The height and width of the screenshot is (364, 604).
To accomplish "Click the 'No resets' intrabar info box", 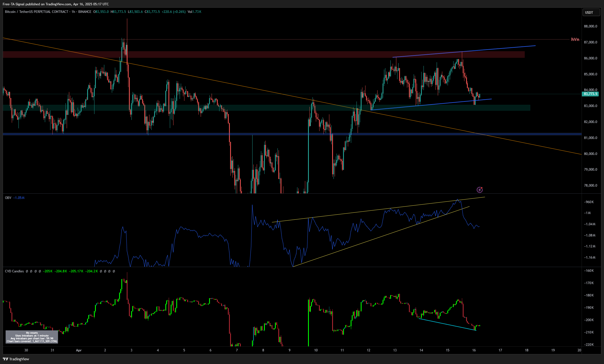I will click(x=32, y=337).
